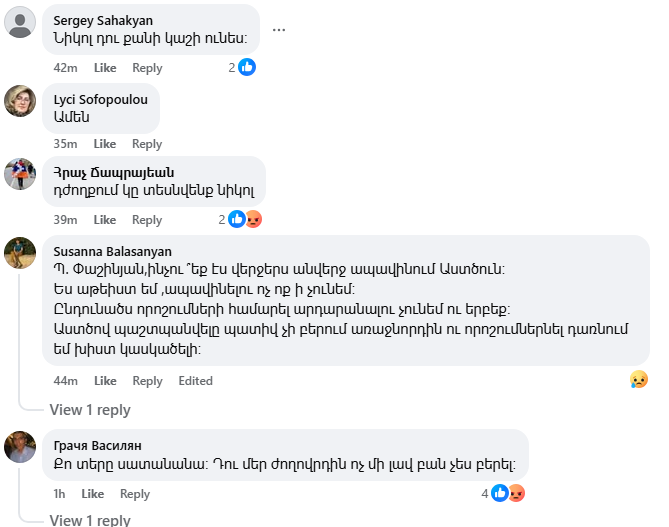Click the sad reaction emoji on Susanna's comment
This screenshot has height=527, width=669.
638,380
